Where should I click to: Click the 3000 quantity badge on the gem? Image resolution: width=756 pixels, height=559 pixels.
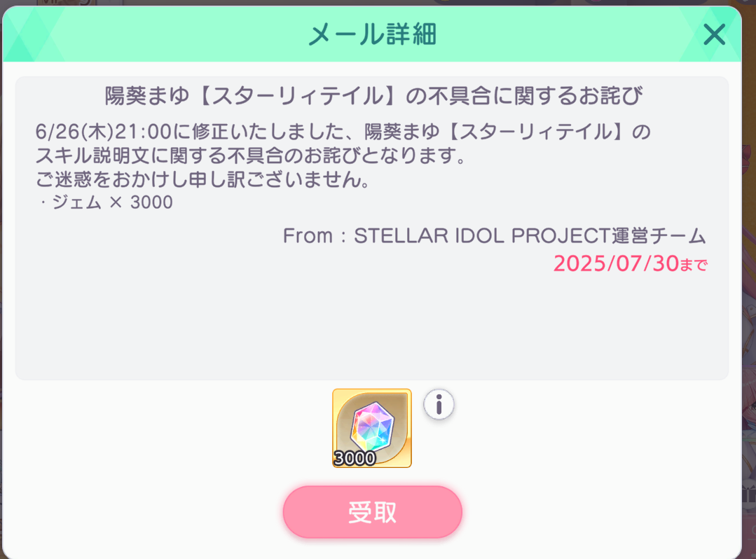(355, 458)
